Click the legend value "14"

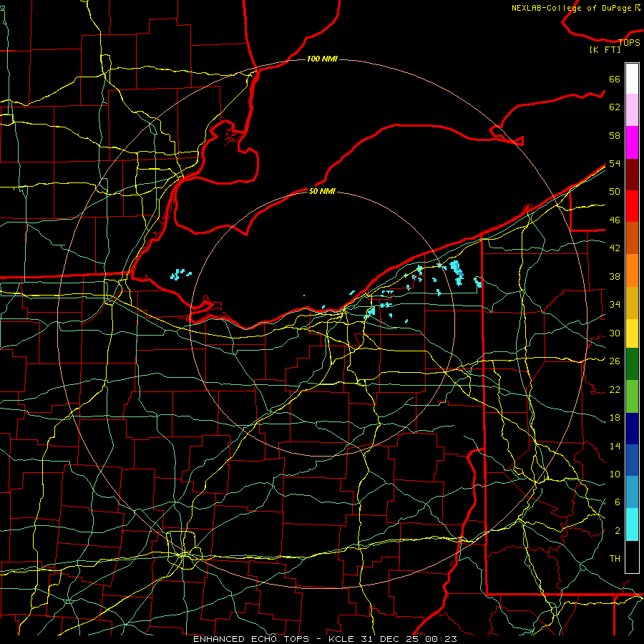(615, 446)
